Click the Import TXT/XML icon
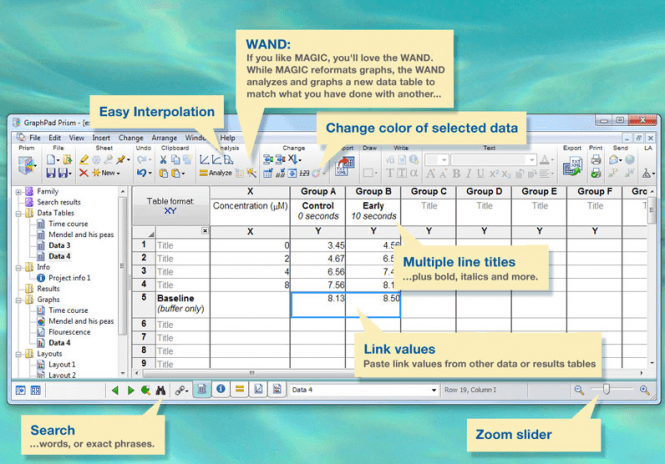665x464 pixels. [x=345, y=166]
